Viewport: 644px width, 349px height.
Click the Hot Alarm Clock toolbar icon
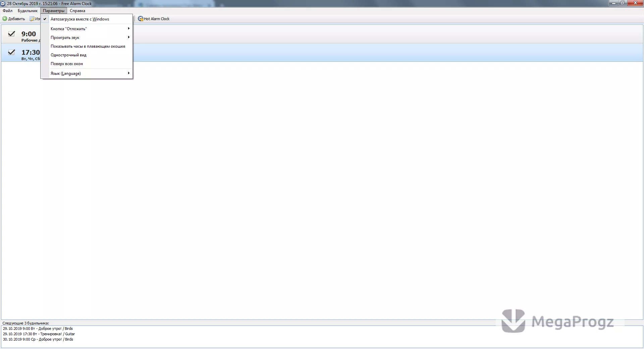tap(141, 19)
